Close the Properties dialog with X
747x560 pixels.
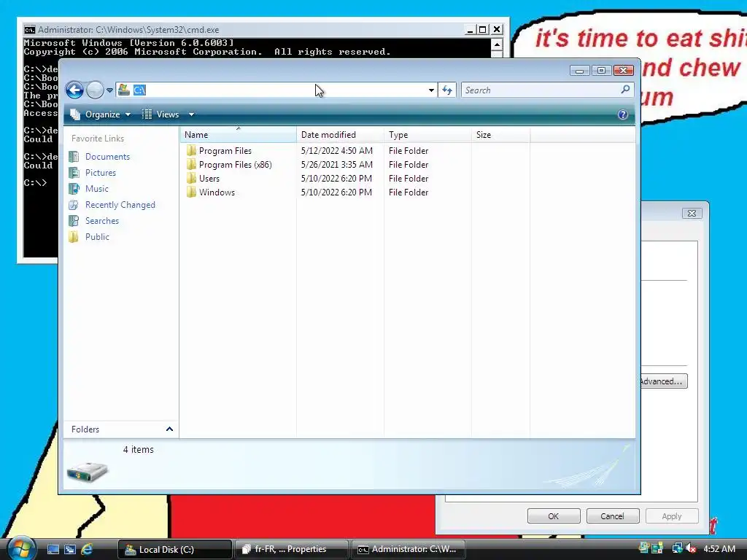tap(692, 214)
